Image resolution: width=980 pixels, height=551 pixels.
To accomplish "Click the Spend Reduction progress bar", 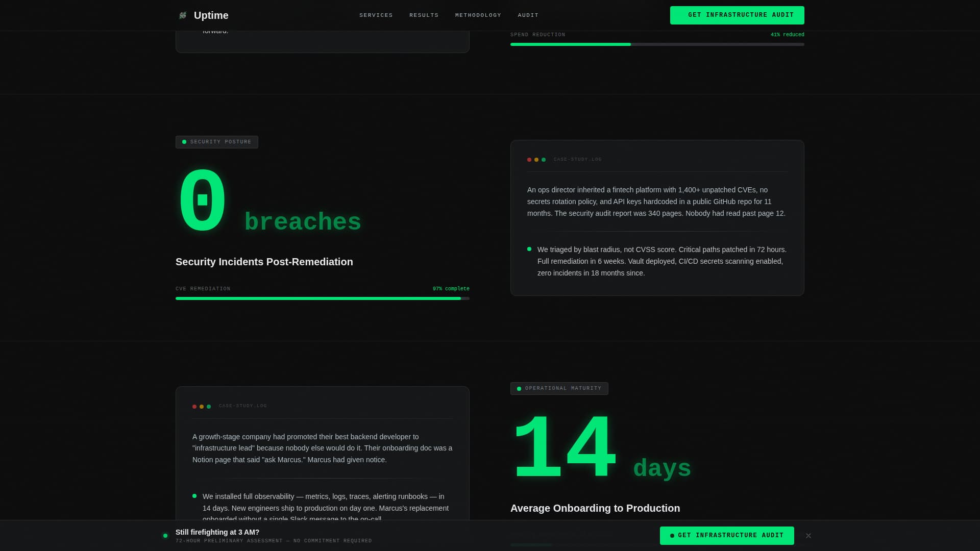I will [x=657, y=44].
